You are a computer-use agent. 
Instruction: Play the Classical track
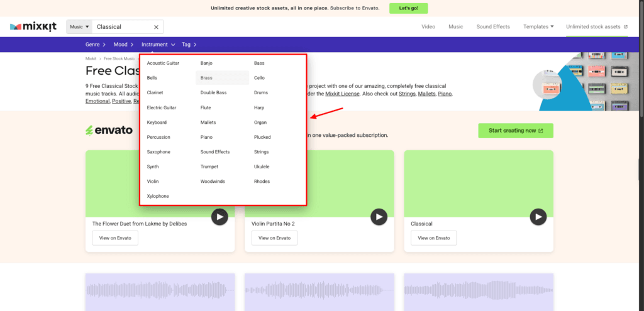pos(538,217)
